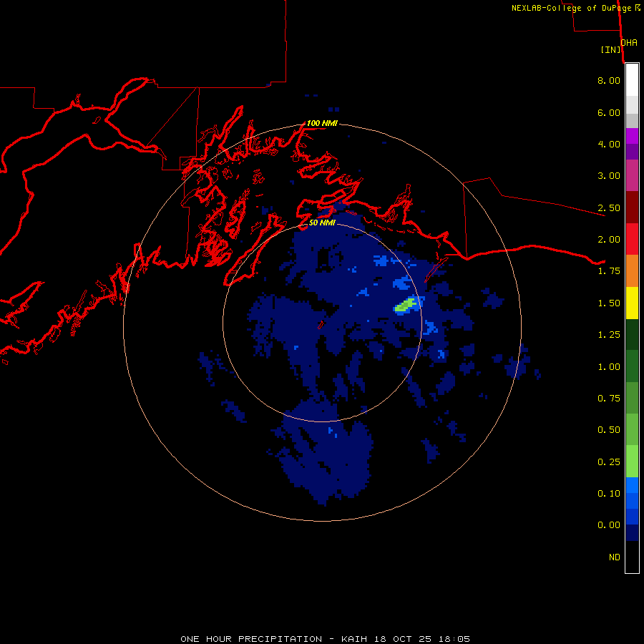
Task: Click the orange swatch in color scale
Action: pos(632,270)
